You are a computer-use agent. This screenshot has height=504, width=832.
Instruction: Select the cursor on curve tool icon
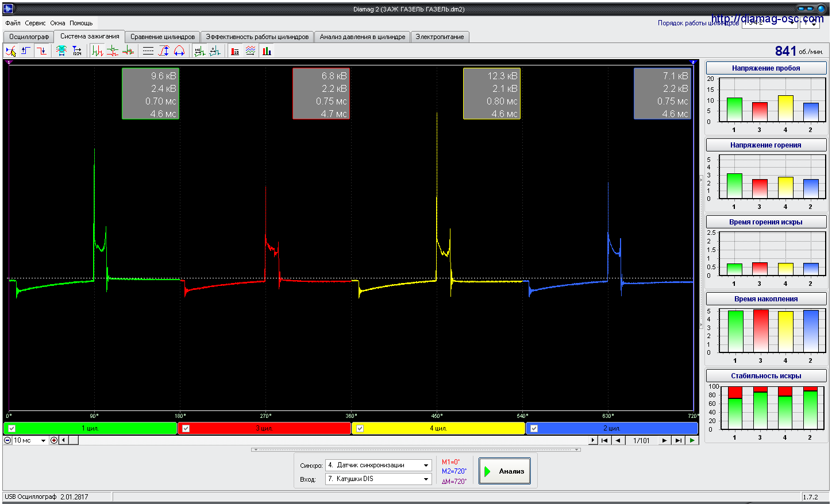tap(11, 51)
